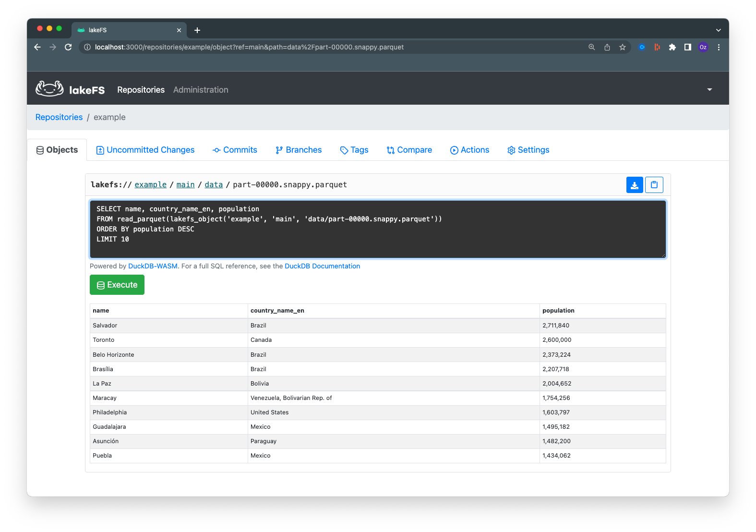Navigate to the main branch path link
This screenshot has width=756, height=532.
pyautogui.click(x=185, y=185)
